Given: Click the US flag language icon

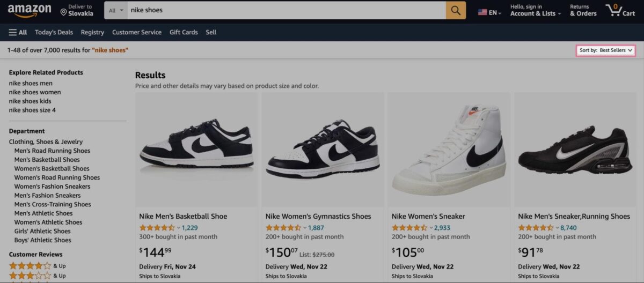Looking at the screenshot, I should (482, 12).
